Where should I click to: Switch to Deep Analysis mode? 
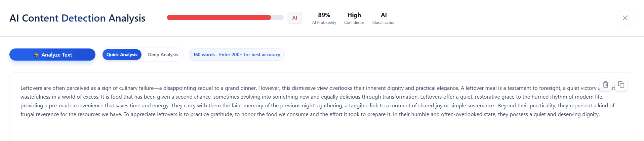(163, 55)
